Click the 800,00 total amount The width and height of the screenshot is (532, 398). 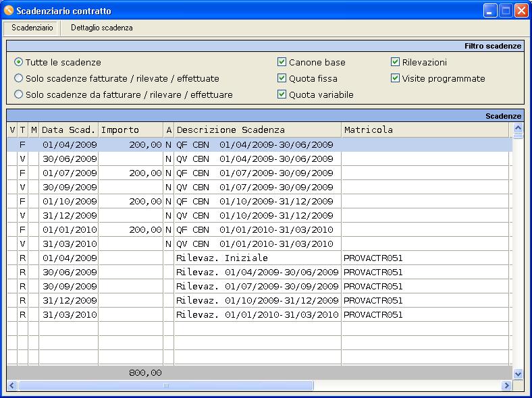pyautogui.click(x=145, y=373)
